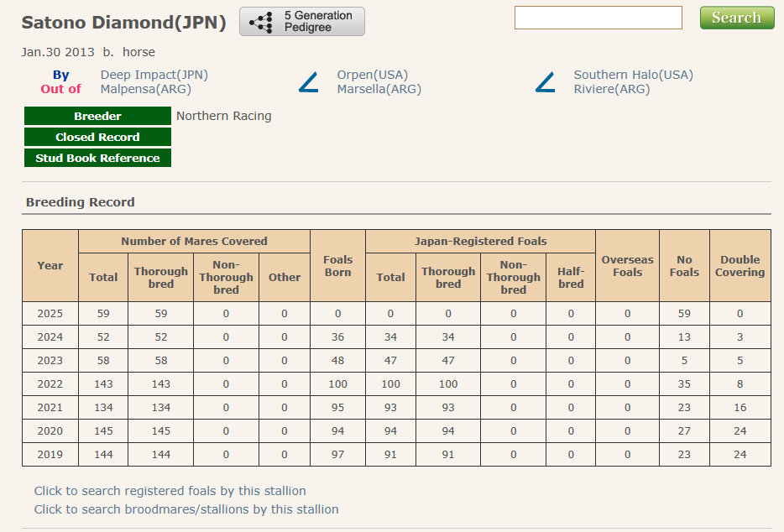This screenshot has width=784, height=532.
Task: Click Number of Mares Covered header
Action: tap(194, 242)
